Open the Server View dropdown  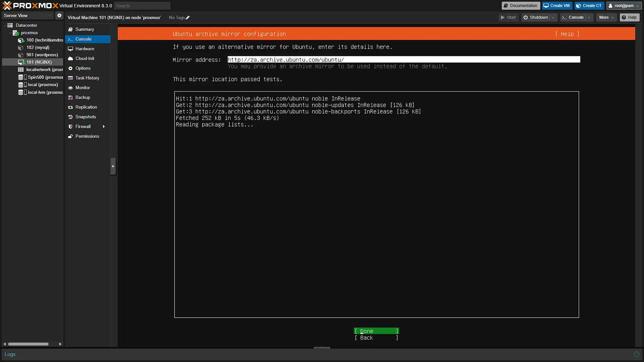(x=28, y=15)
